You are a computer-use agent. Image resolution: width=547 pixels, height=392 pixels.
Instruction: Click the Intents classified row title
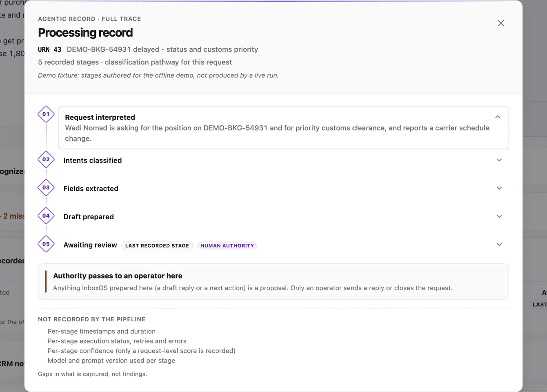point(93,160)
